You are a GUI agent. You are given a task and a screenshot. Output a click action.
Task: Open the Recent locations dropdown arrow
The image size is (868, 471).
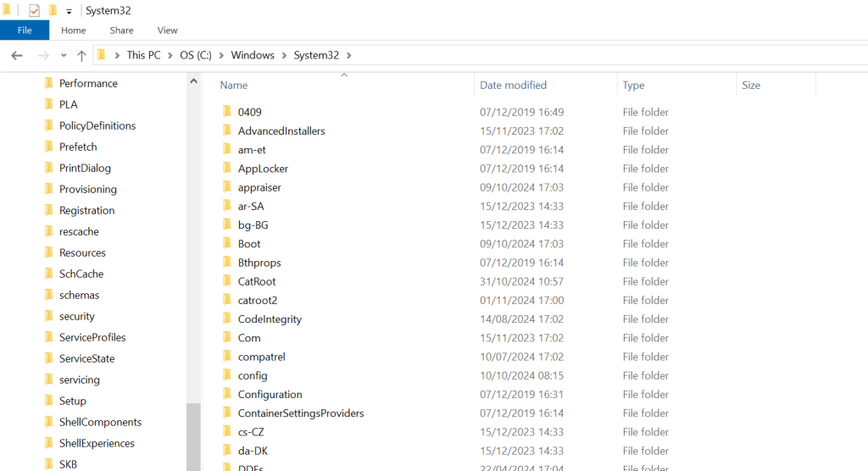tap(64, 56)
